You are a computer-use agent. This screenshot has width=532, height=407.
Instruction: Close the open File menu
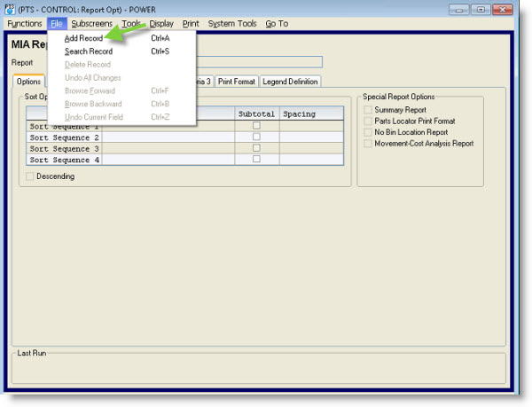click(57, 24)
